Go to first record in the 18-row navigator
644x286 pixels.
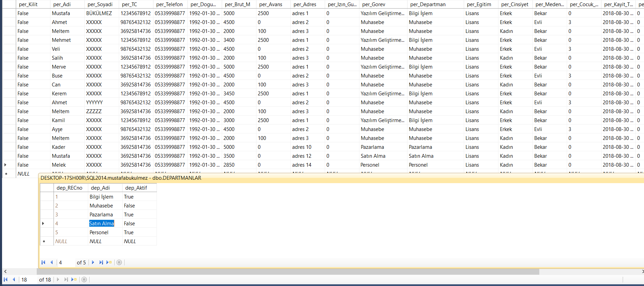click(x=5, y=279)
